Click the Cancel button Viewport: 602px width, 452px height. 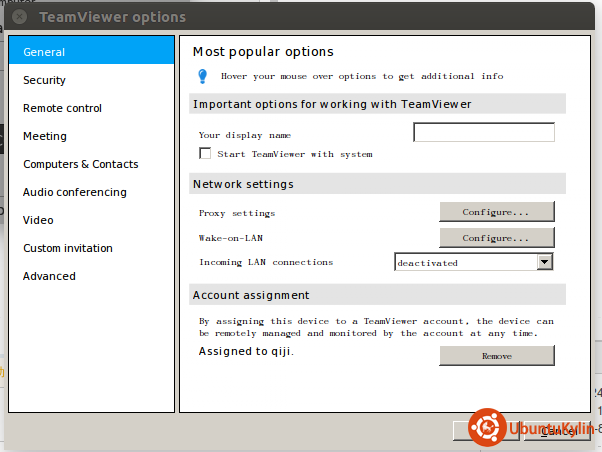click(x=559, y=430)
